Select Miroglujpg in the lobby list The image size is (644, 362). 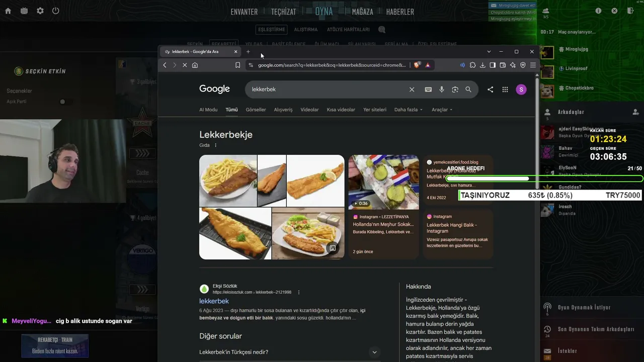pyautogui.click(x=577, y=49)
